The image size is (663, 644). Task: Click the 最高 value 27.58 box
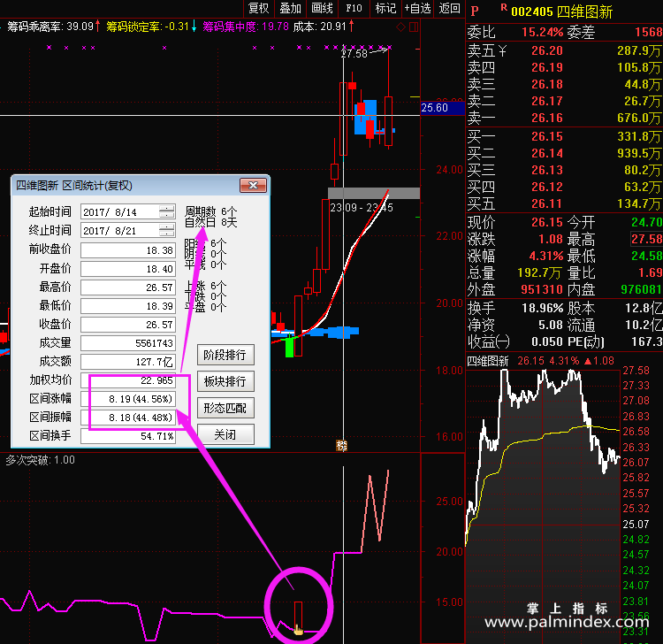click(x=646, y=239)
